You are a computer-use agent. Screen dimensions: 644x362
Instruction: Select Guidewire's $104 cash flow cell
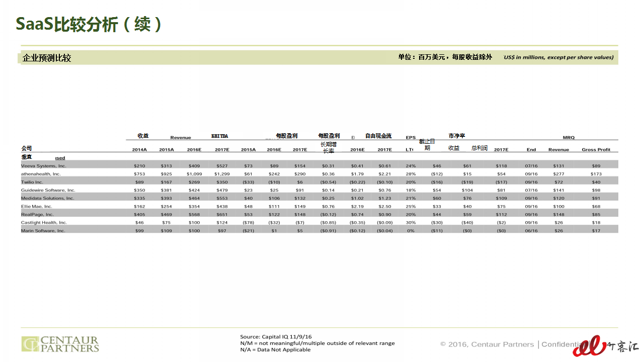point(467,190)
